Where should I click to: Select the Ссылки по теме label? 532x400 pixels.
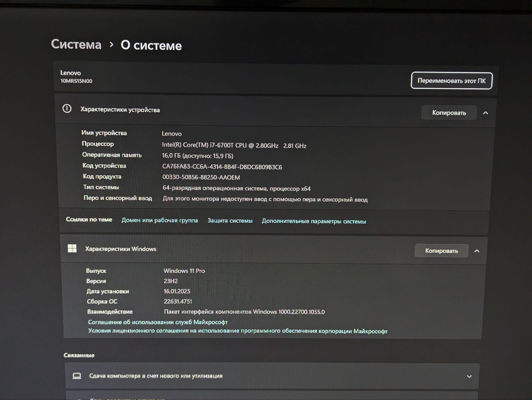[89, 220]
